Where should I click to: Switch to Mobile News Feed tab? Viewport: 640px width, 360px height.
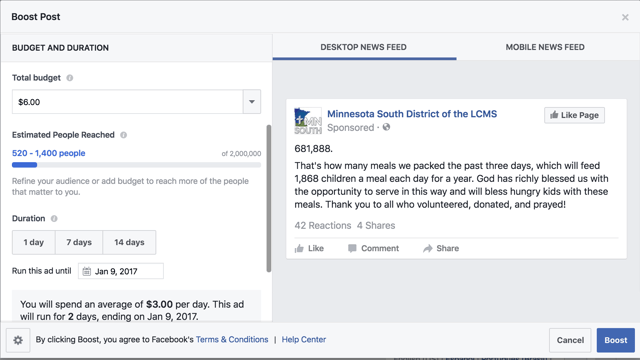point(545,47)
